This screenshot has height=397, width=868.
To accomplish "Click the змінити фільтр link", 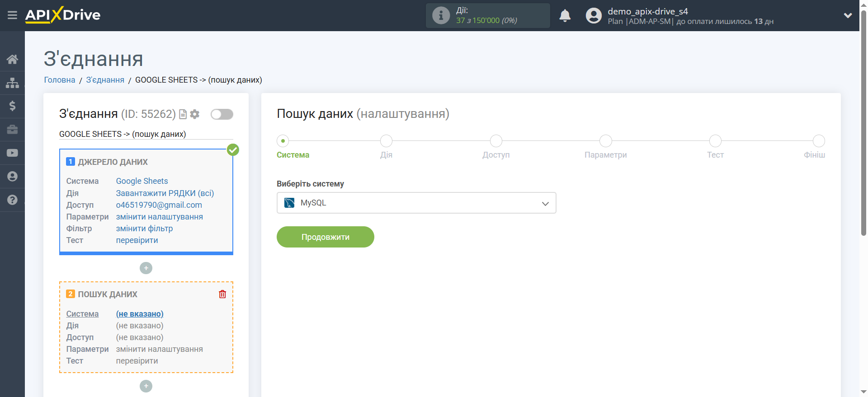I will (x=145, y=229).
